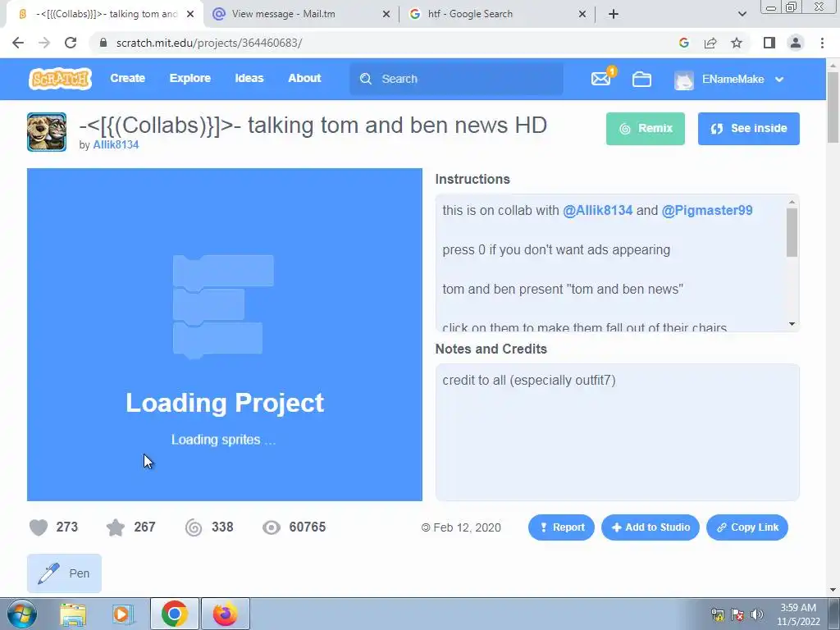Open the About menu item
The image size is (840, 630).
point(304,78)
